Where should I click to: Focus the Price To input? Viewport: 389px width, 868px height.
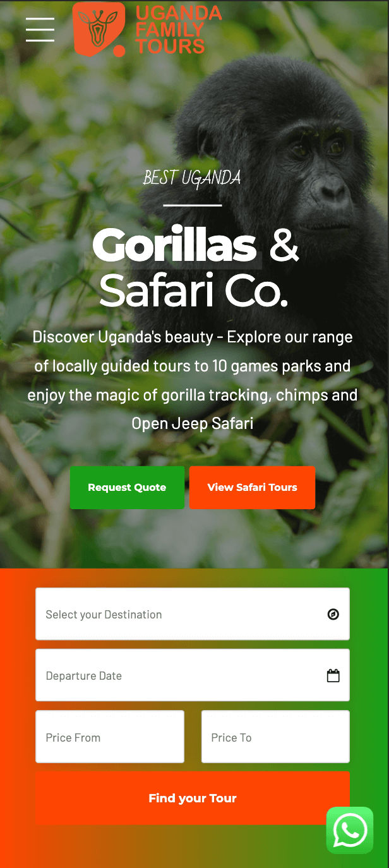[275, 737]
